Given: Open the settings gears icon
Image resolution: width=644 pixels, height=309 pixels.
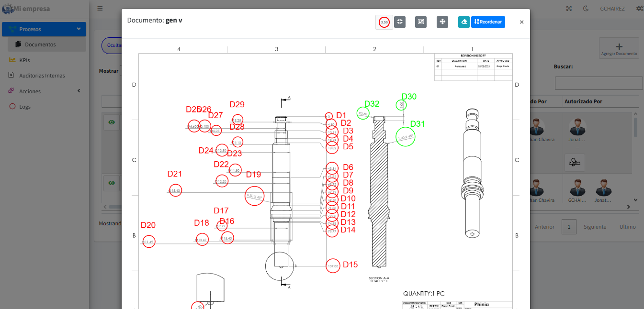Looking at the screenshot, I should click(639, 9).
